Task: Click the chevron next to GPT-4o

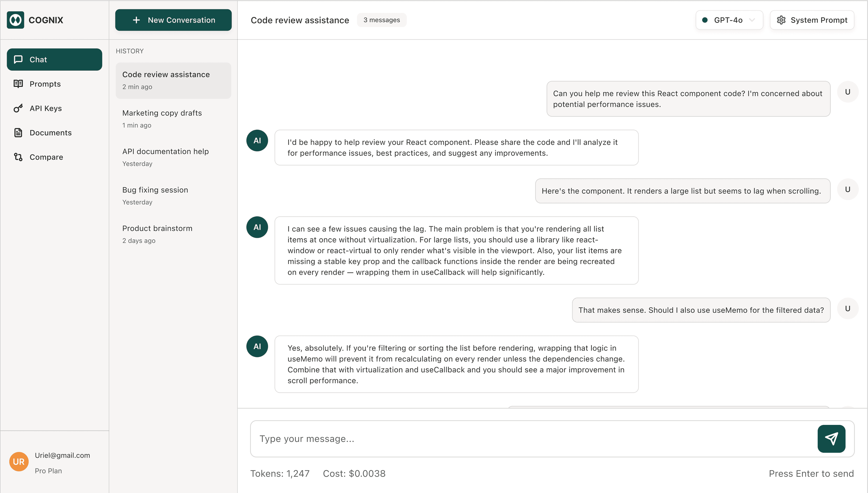Action: 752,20
